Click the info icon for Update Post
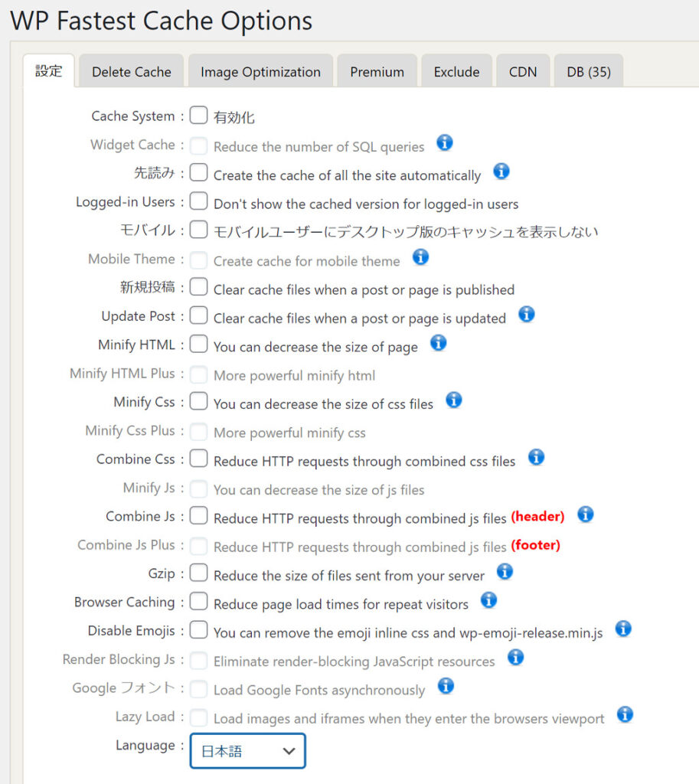 pos(526,315)
